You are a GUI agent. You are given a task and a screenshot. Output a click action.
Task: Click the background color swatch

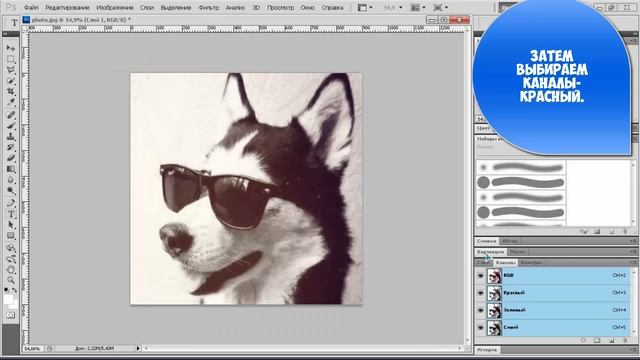pos(14,305)
